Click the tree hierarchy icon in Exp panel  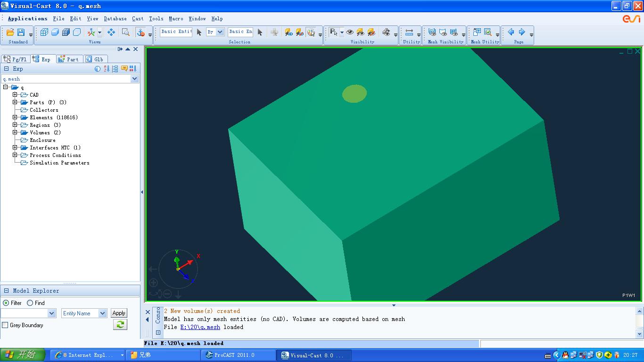tap(115, 69)
